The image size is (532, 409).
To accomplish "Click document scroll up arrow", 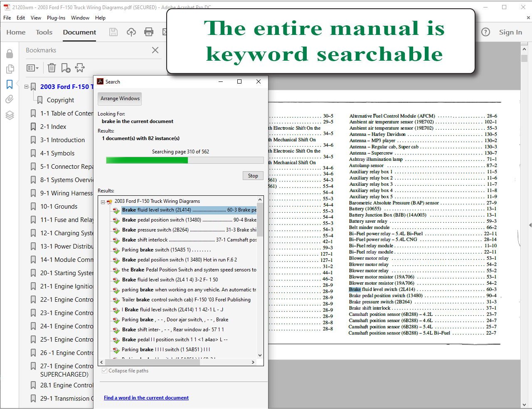I will pyautogui.click(x=525, y=49).
